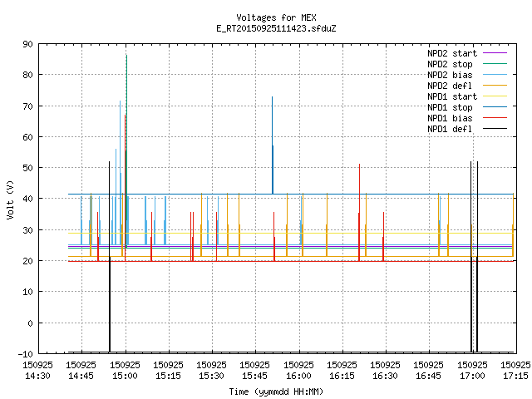Click the chart title 'Voltages for MEX'

pyautogui.click(x=276, y=17)
